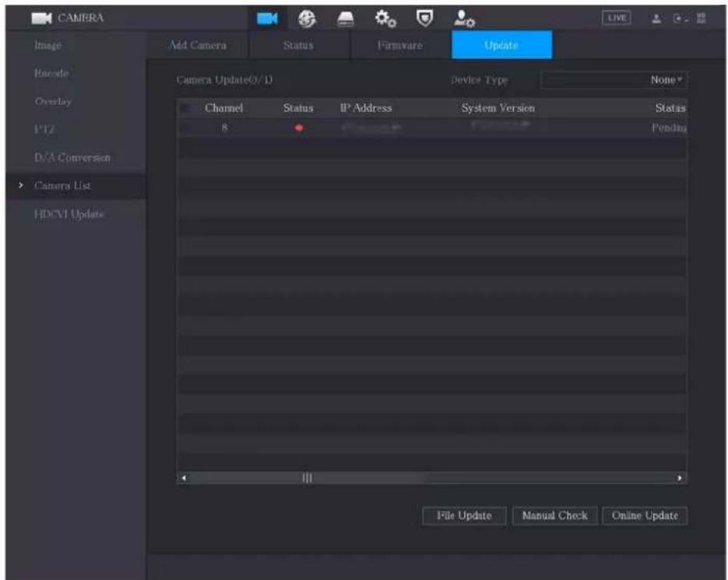Open the Image menu item
Image resolution: width=728 pixels, height=580 pixels.
click(x=47, y=45)
